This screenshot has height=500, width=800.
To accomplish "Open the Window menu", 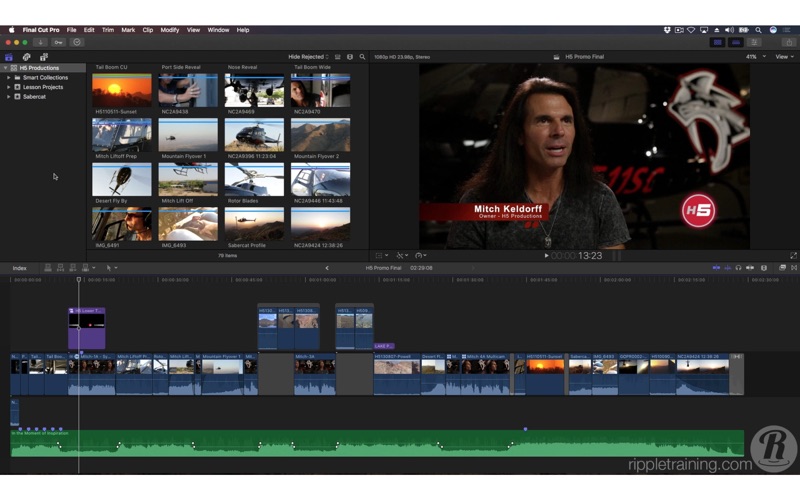I will pos(218,30).
